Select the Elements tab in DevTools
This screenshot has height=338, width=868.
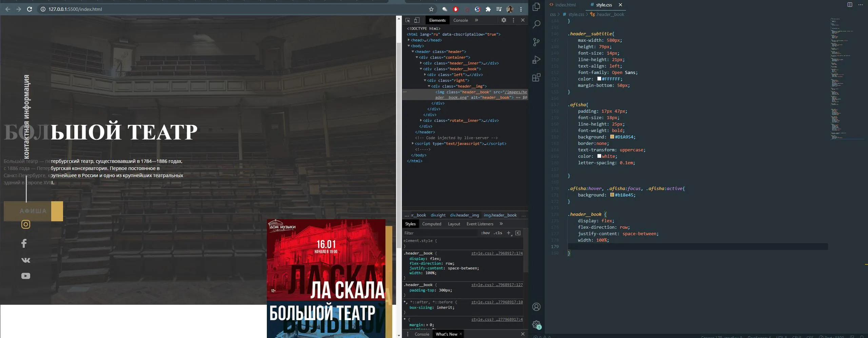click(437, 20)
